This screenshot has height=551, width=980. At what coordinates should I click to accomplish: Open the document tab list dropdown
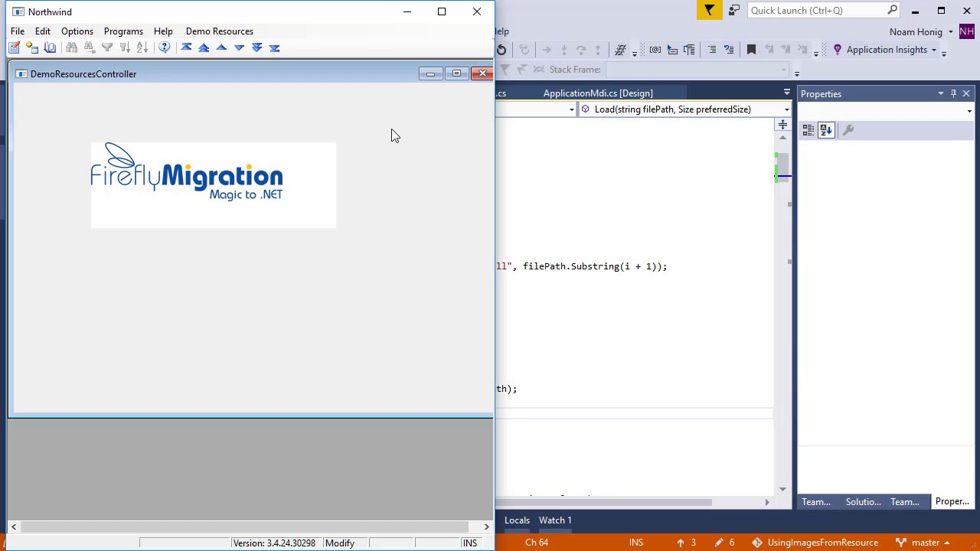pyautogui.click(x=786, y=93)
